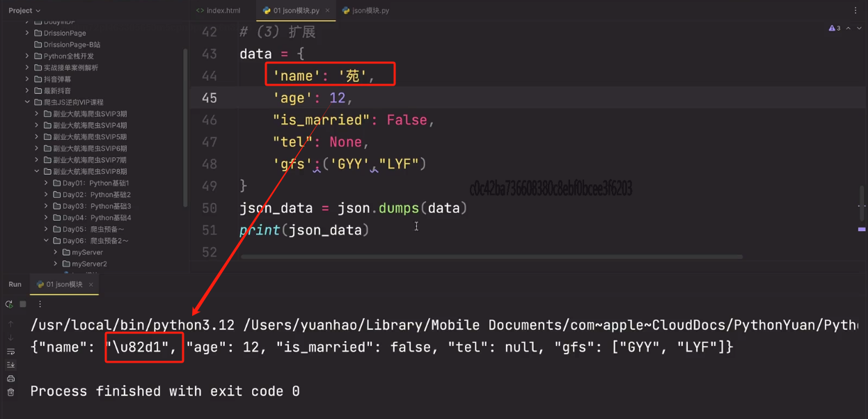Screen dimensions: 868x419
Task: Select 副业大航海爬虫SVIP6期 tree row
Action: click(85, 148)
